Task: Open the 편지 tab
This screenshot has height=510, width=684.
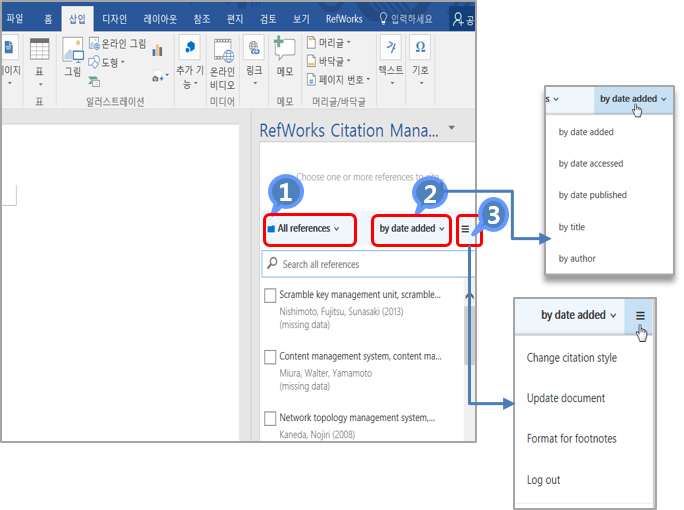Action: [235, 19]
